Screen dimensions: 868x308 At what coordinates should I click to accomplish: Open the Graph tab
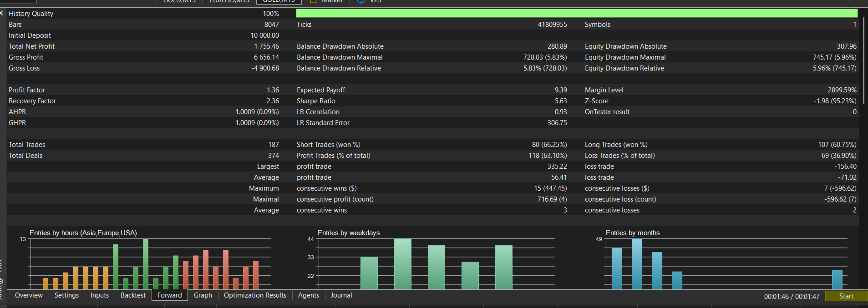[x=203, y=295]
